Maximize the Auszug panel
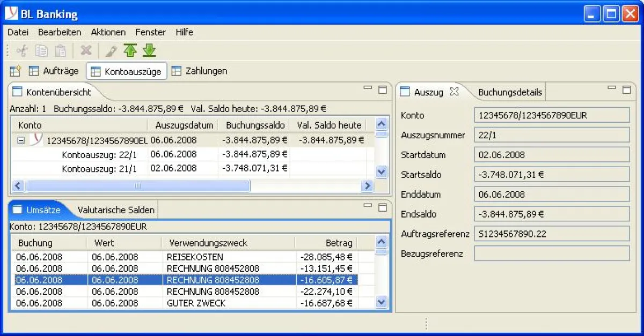 [x=626, y=89]
